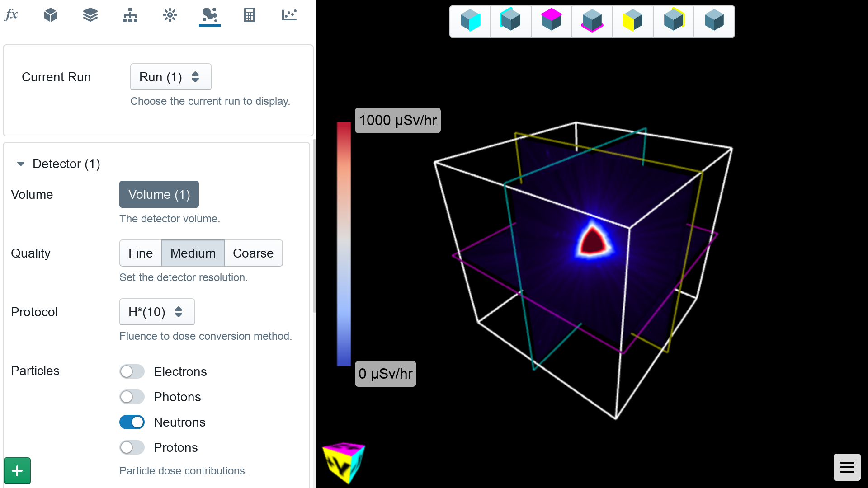
Task: Open the layers stack panel icon
Action: pos(90,15)
